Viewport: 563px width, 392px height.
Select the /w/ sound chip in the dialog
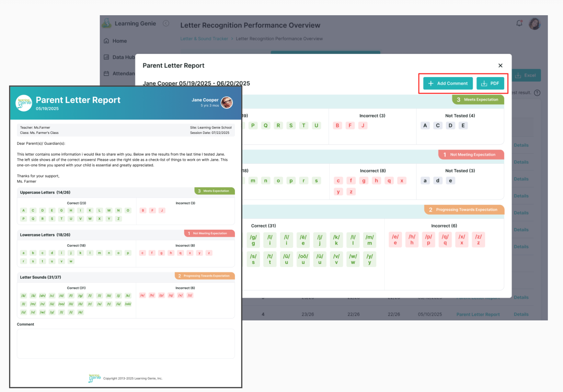tap(353, 259)
